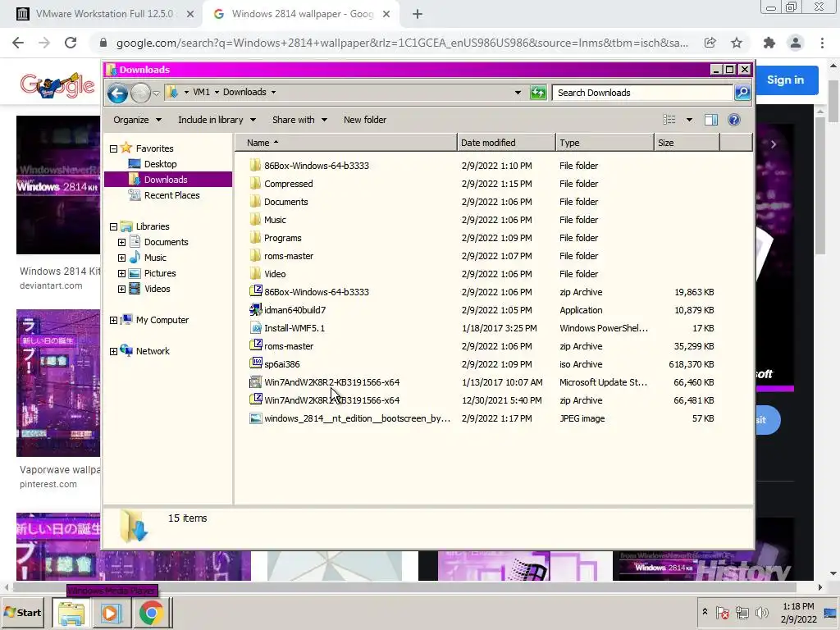Select the Programs folder icon
This screenshot has width=840, height=630.
[x=256, y=237]
